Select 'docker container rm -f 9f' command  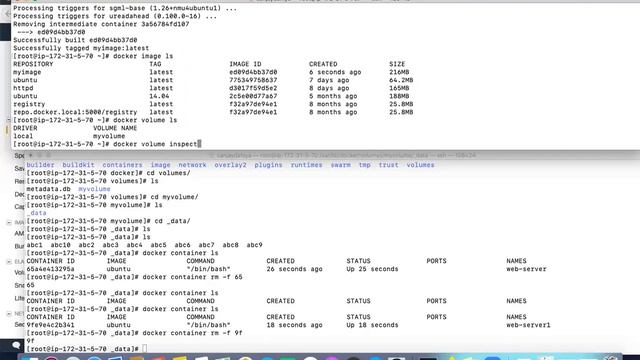coord(192,333)
